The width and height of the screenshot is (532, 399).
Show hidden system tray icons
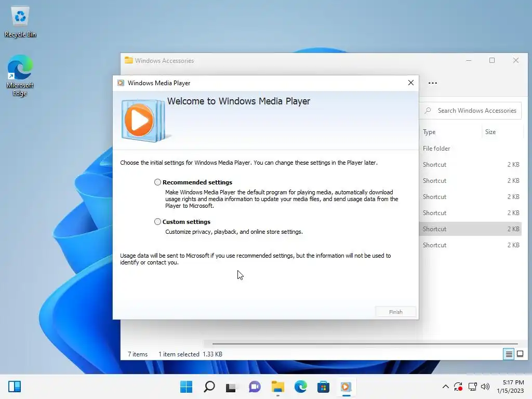tap(445, 387)
